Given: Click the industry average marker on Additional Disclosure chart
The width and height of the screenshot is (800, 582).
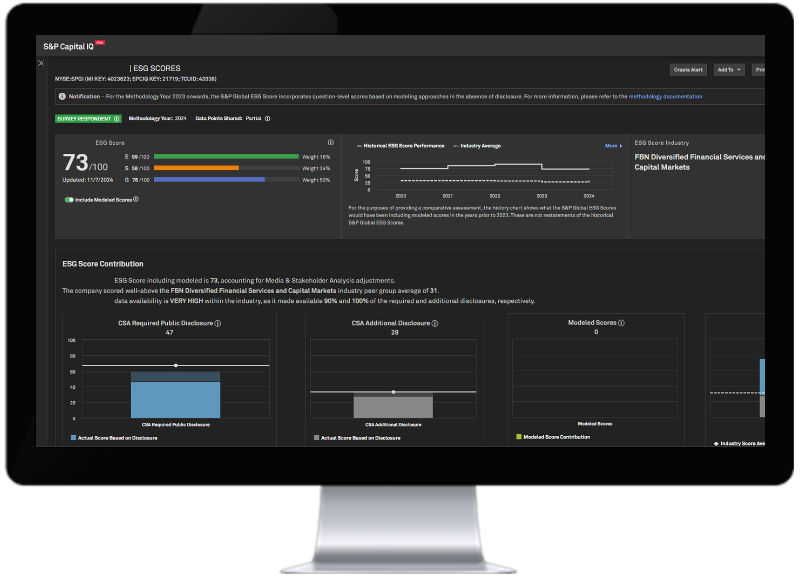Looking at the screenshot, I should [x=393, y=392].
